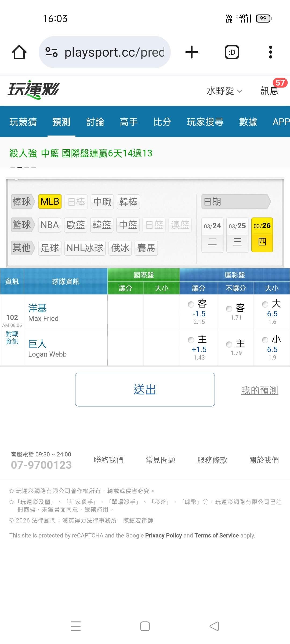Choose date 03/25 三
This screenshot has width=290, height=644.
237,235
